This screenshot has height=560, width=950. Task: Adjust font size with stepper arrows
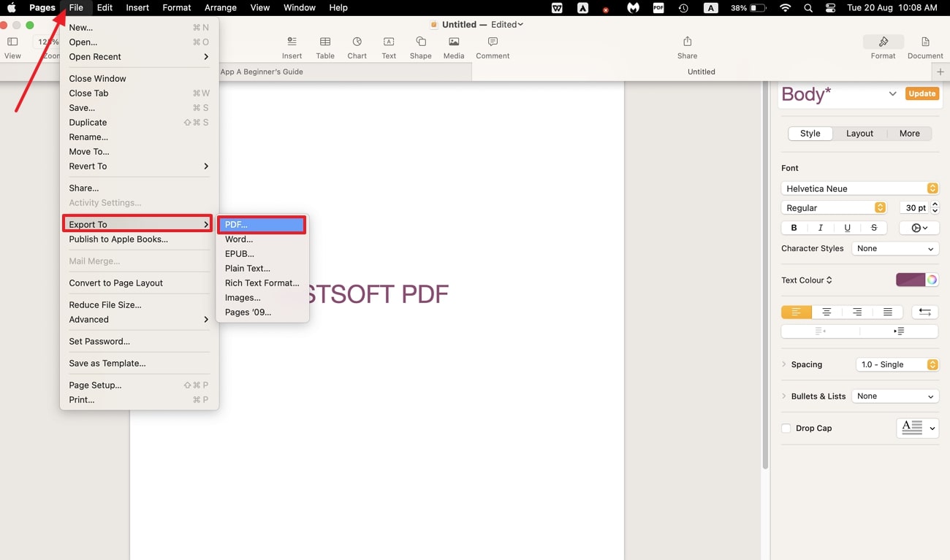coord(935,208)
